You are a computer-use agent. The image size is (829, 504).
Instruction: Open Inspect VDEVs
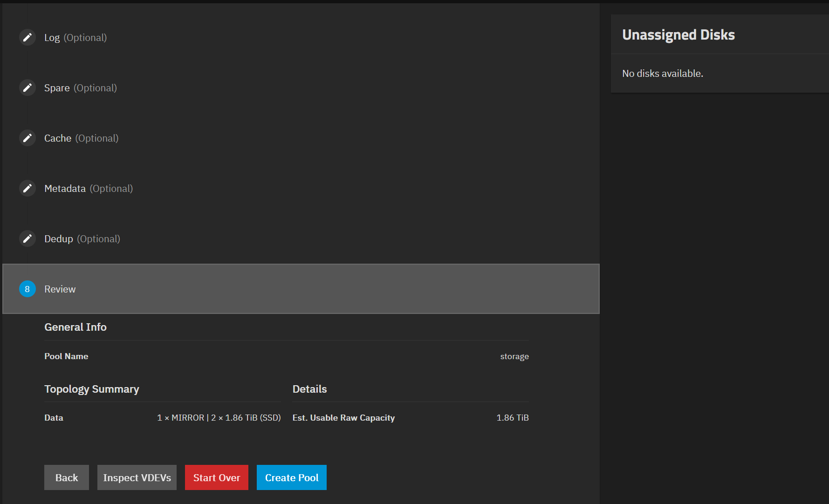(137, 477)
